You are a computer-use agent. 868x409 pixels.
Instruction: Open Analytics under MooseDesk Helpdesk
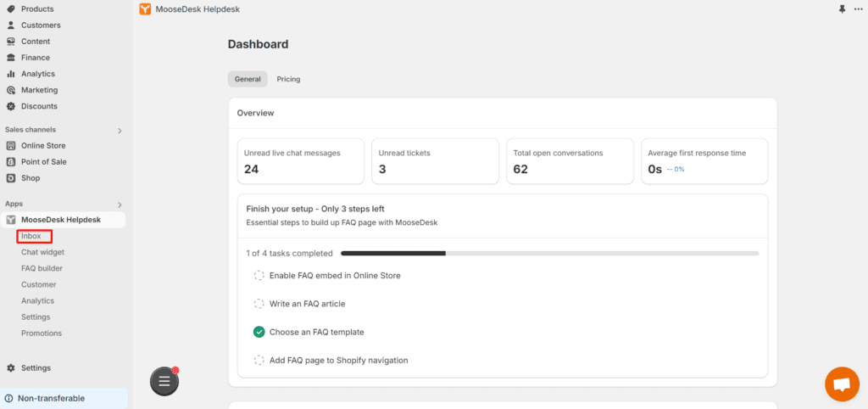[x=37, y=300]
